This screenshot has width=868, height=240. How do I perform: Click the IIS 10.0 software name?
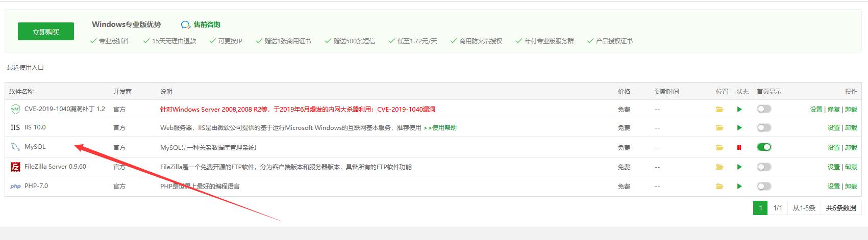[x=35, y=127]
